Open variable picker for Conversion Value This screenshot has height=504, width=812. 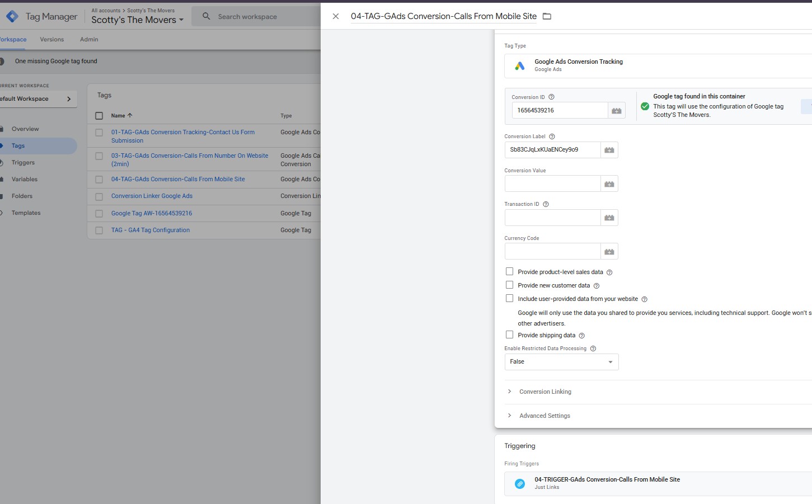609,184
